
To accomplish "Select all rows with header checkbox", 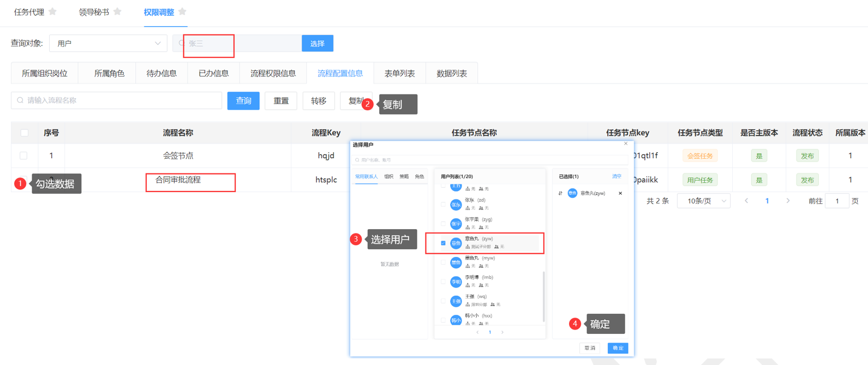I will click(25, 133).
